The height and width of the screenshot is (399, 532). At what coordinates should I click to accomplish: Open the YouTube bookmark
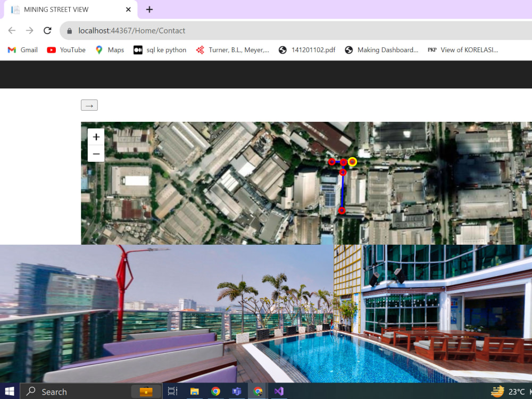pos(66,50)
